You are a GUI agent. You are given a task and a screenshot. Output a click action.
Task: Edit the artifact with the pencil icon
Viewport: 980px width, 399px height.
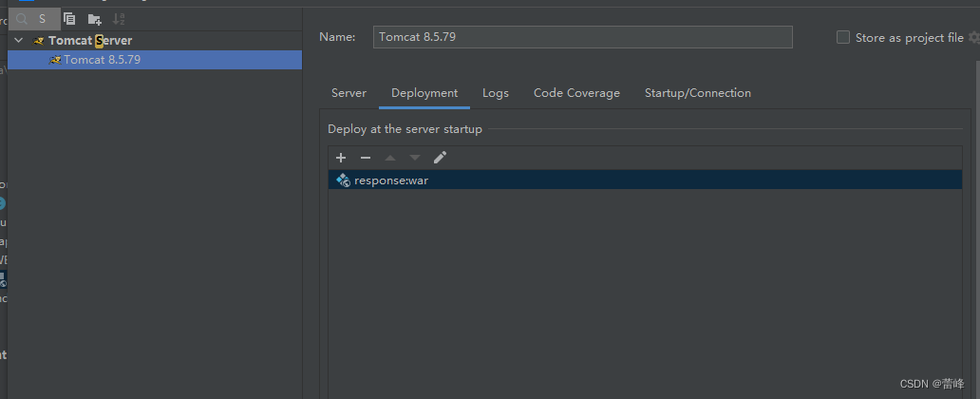(440, 157)
